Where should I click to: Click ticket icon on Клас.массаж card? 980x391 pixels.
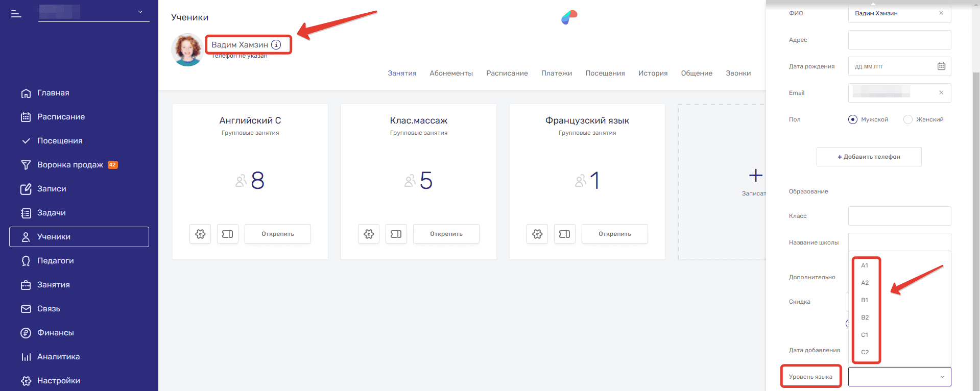396,234
